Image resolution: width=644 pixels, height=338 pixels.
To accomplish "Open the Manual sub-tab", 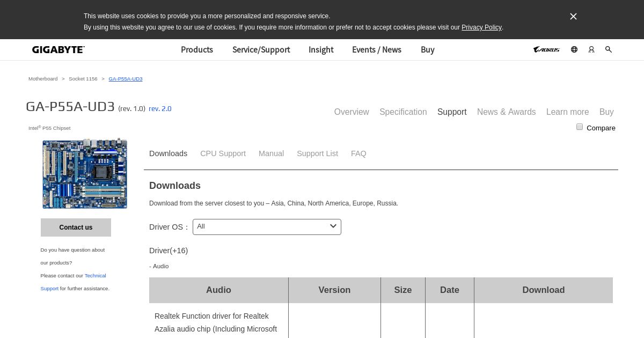I will 271,153.
